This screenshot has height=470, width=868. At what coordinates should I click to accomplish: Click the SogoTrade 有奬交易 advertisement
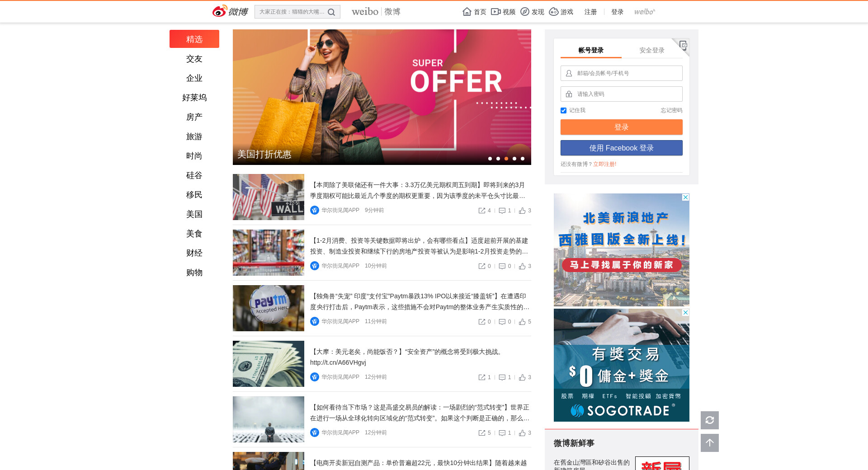pyautogui.click(x=622, y=365)
